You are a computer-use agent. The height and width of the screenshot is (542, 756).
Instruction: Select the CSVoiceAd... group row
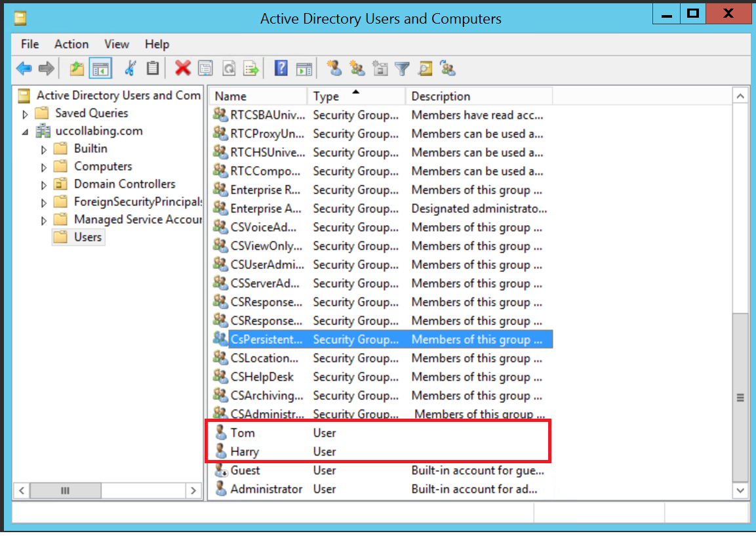point(382,227)
